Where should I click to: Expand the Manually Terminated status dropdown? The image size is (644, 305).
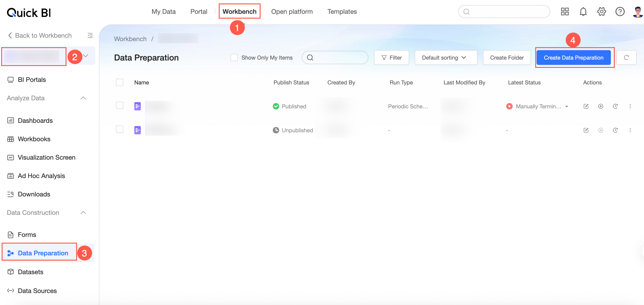coord(567,106)
